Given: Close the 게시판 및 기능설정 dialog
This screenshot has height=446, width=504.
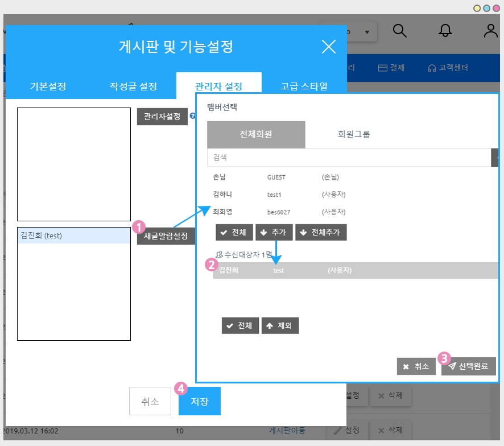Looking at the screenshot, I should (x=328, y=47).
